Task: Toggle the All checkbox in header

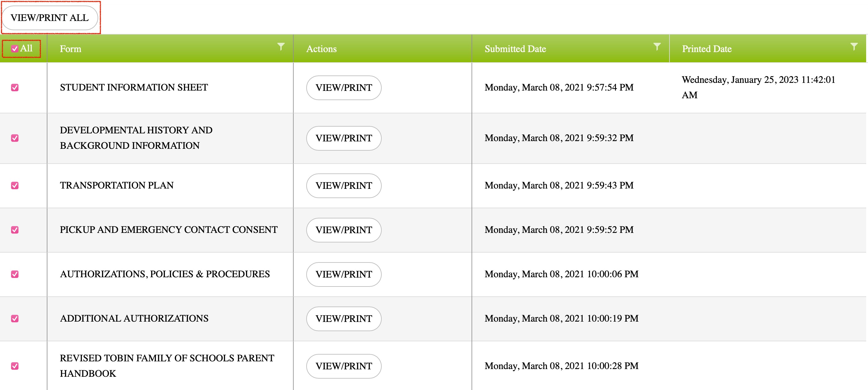Action: 14,49
